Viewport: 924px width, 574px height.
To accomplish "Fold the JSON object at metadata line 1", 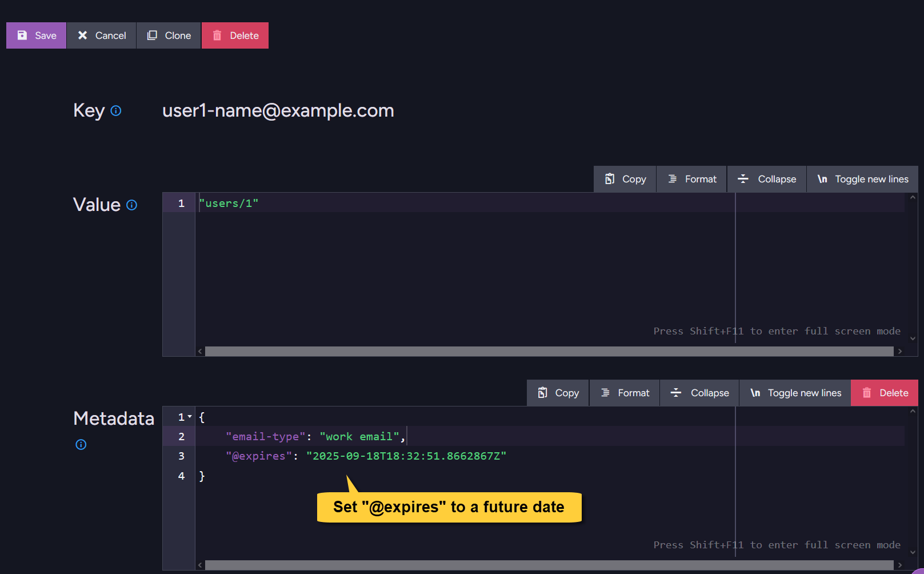I will pos(190,417).
